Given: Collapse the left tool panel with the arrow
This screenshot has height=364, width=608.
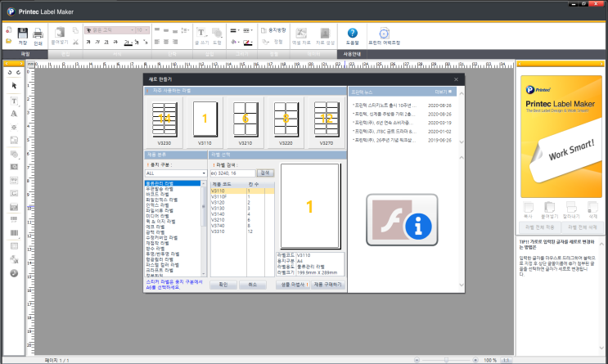Looking at the screenshot, I should pyautogui.click(x=6, y=64).
